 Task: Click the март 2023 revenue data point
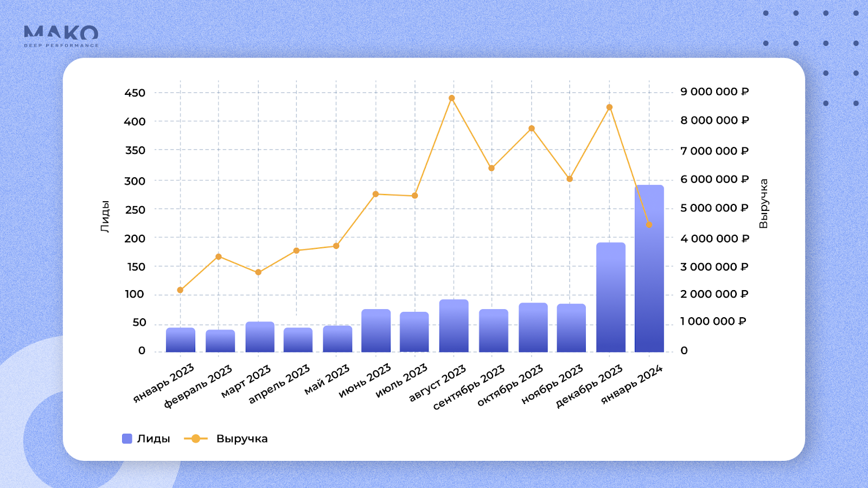pos(258,272)
